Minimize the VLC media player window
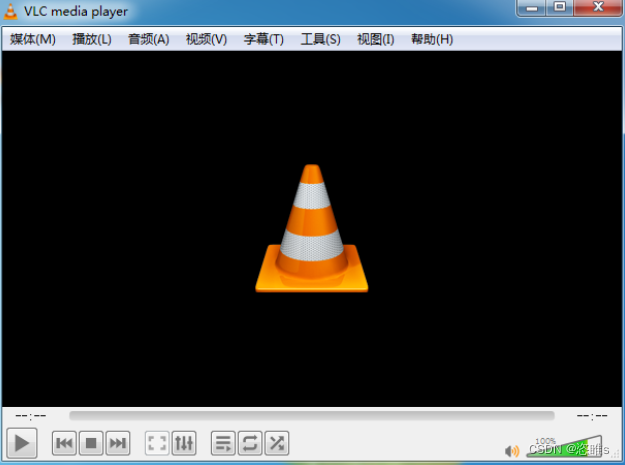The height and width of the screenshot is (465, 625). pos(532,8)
